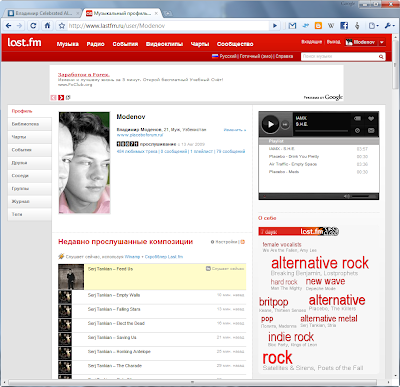The image size is (400, 387).
Task: Select IAMX - S.H.E. playlist row
Action: 318,149
